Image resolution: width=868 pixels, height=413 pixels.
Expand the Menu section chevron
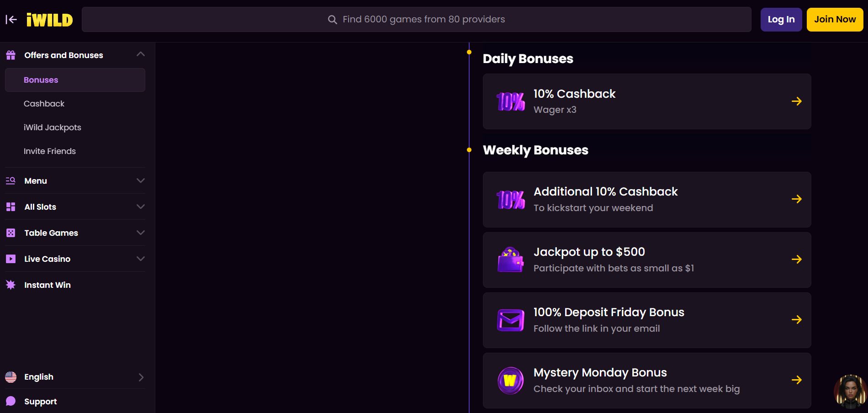[x=141, y=180]
